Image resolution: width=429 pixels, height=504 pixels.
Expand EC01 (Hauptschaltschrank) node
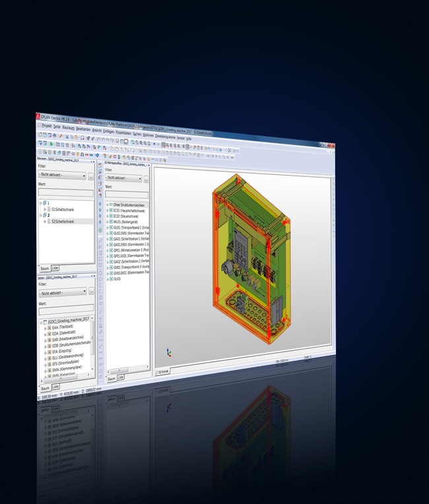coord(108,211)
